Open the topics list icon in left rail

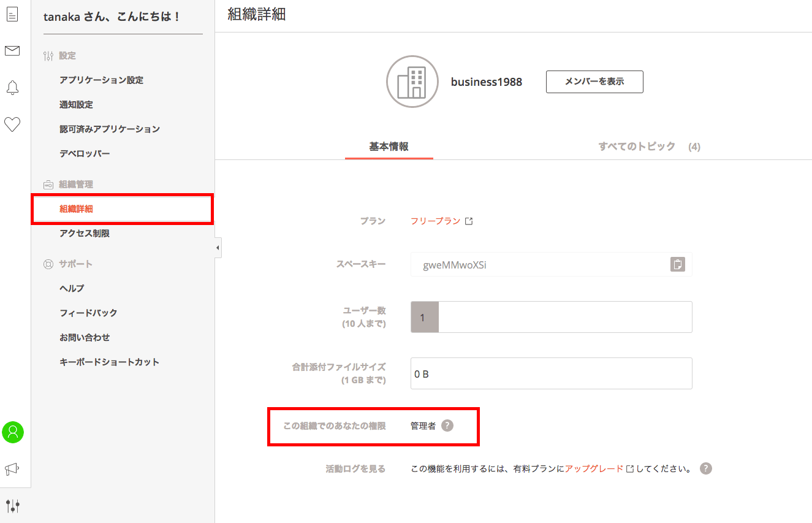coord(12,15)
